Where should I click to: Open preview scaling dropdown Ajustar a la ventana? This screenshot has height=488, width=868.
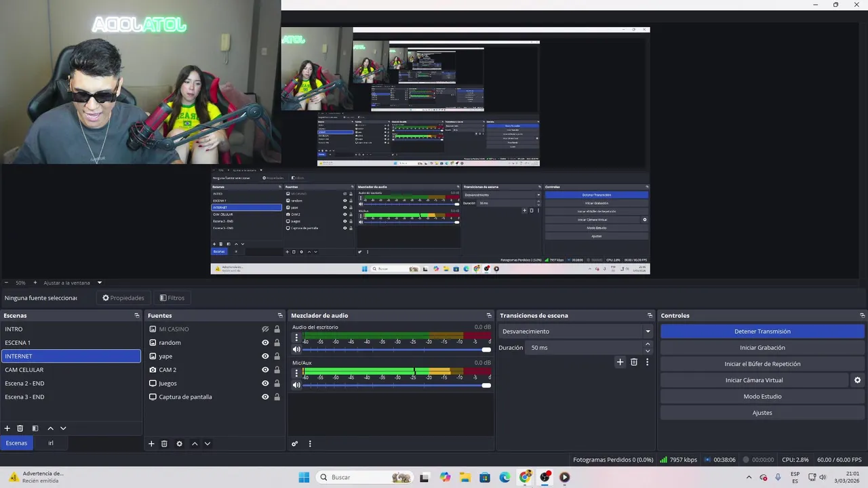(x=72, y=283)
